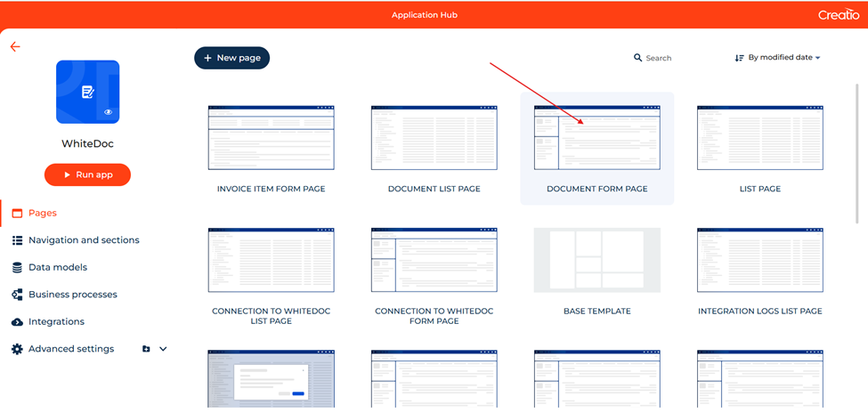The image size is (868, 413).
Task: Click the vertical scrollbar of pages list
Action: pos(857,154)
